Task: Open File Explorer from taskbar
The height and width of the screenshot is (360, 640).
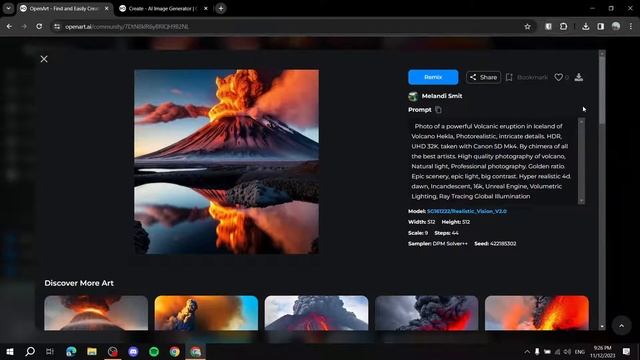Action: click(x=92, y=351)
